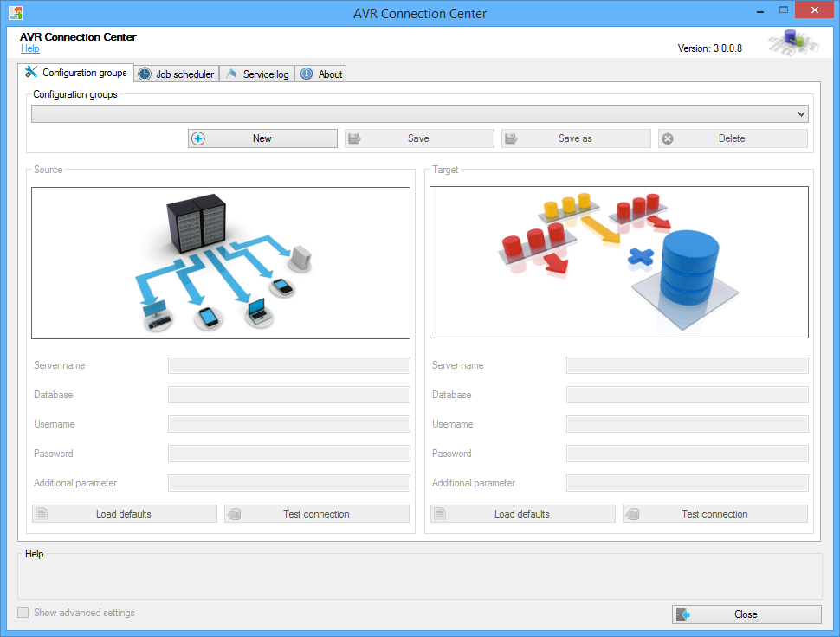Viewport: 840px width, 637px height.
Task: Click Source Load defaults button
Action: tap(125, 514)
